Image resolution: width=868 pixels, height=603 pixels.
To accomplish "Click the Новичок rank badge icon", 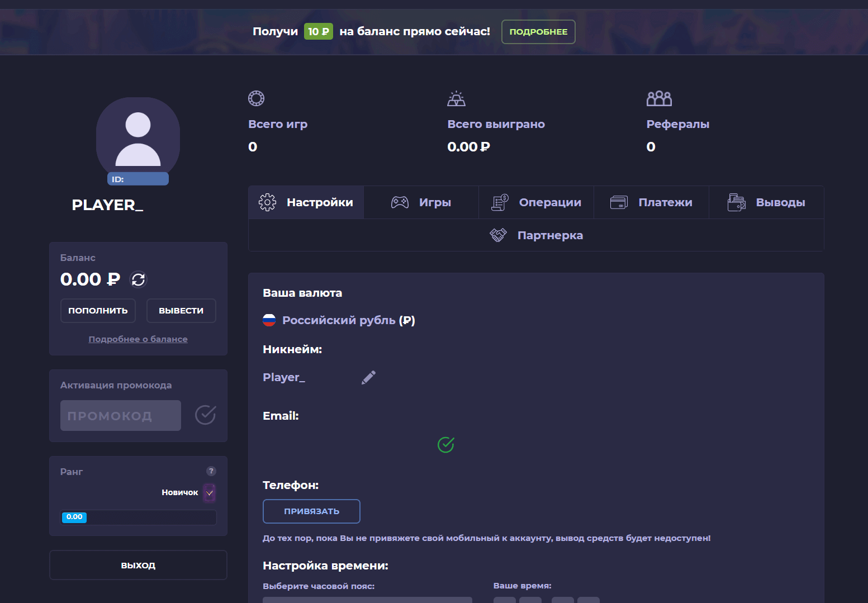I will coord(210,493).
